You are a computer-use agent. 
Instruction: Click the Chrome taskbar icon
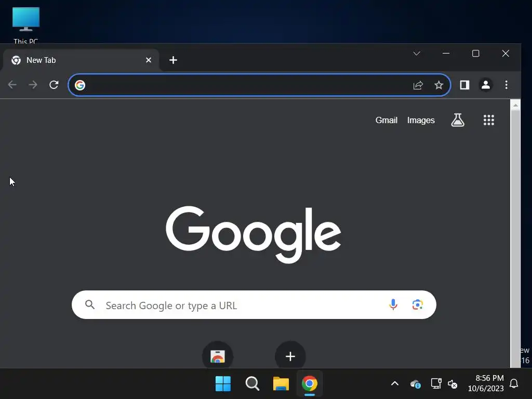310,384
